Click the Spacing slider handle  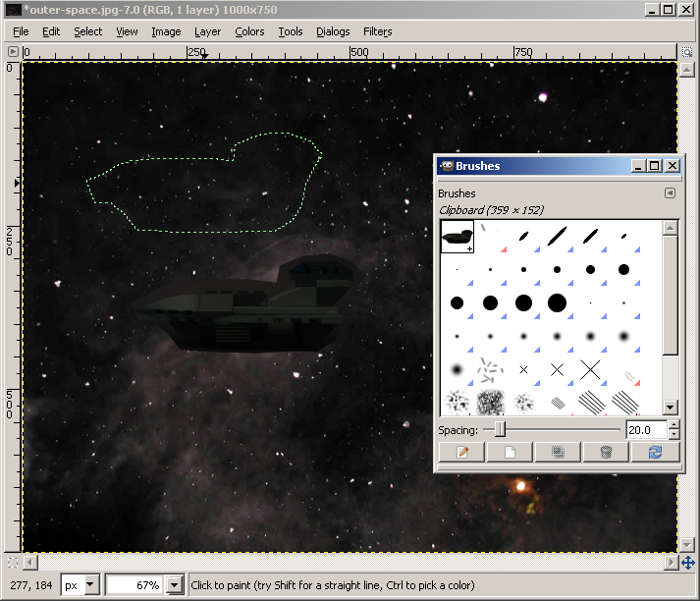(500, 430)
